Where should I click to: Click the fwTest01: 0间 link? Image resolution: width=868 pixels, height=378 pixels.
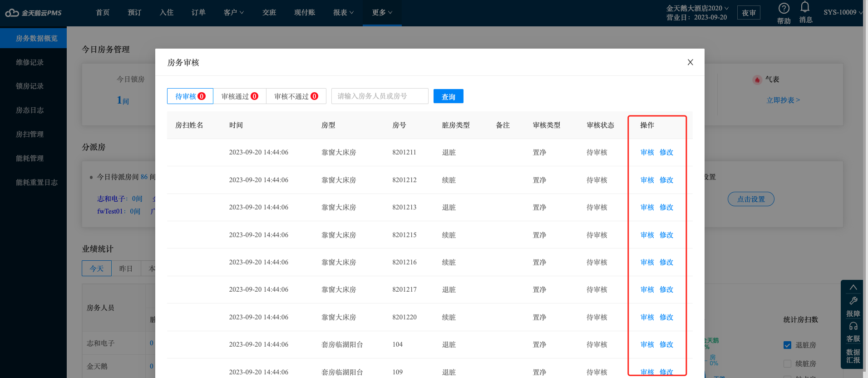click(x=118, y=211)
